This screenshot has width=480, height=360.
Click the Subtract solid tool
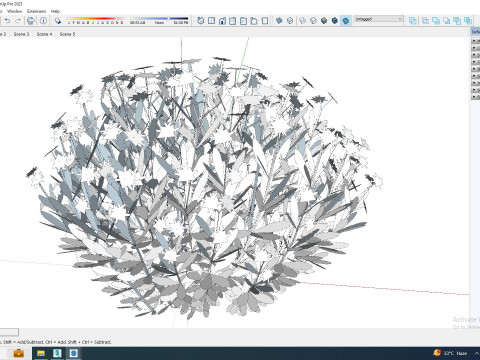(x=447, y=21)
